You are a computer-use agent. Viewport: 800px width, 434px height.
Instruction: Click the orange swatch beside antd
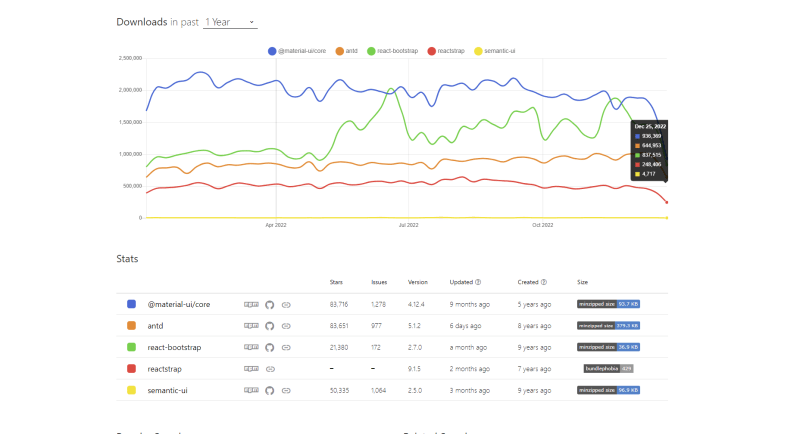[131, 325]
